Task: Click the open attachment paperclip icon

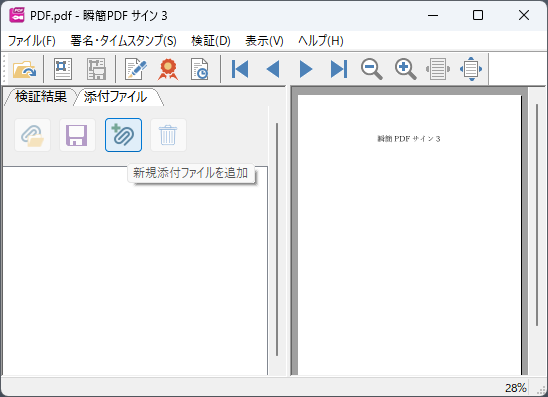Action: tap(32, 135)
